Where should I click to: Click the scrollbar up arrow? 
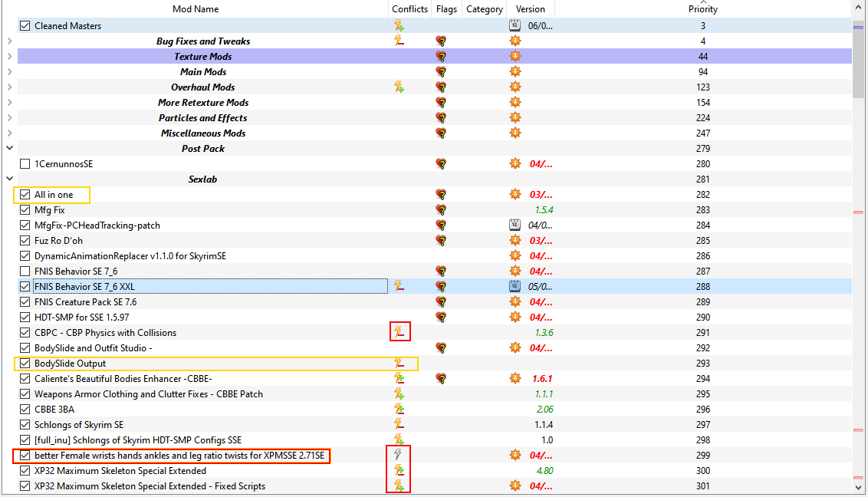tap(858, 7)
